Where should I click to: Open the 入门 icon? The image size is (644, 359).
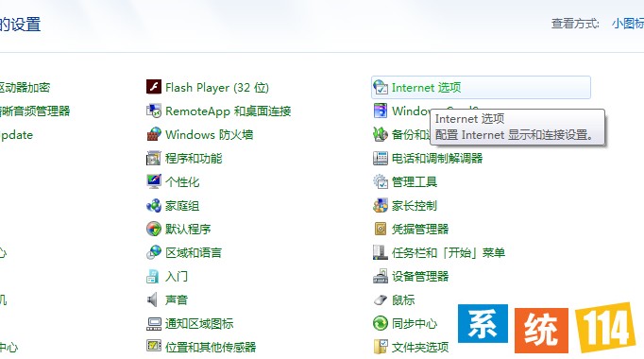(152, 277)
